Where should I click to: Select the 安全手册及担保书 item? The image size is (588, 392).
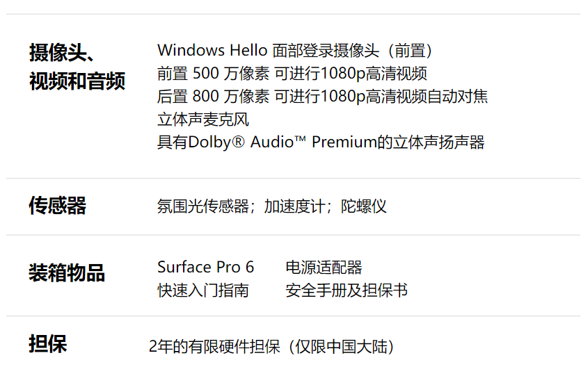[347, 290]
